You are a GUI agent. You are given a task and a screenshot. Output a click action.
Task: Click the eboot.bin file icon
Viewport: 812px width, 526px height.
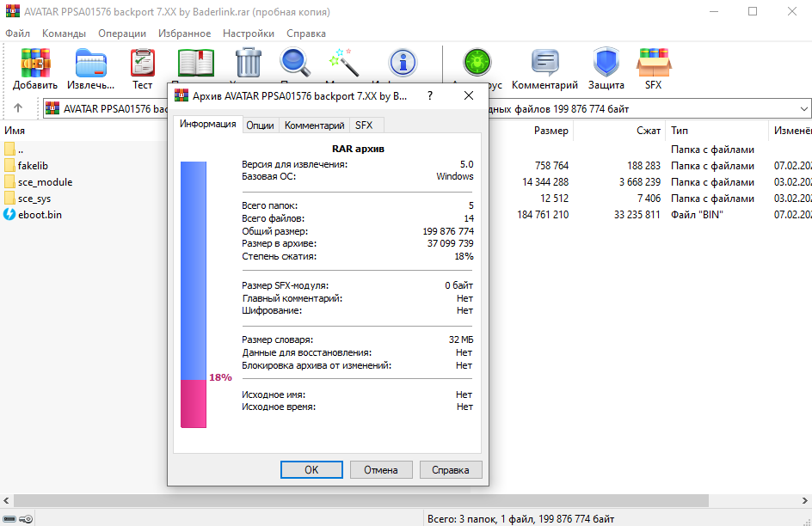pyautogui.click(x=9, y=214)
